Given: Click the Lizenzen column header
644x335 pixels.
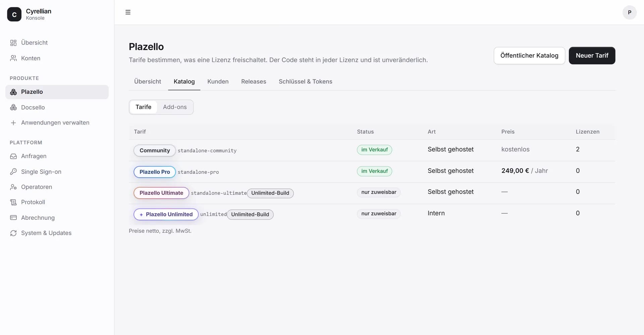Looking at the screenshot, I should 588,132.
